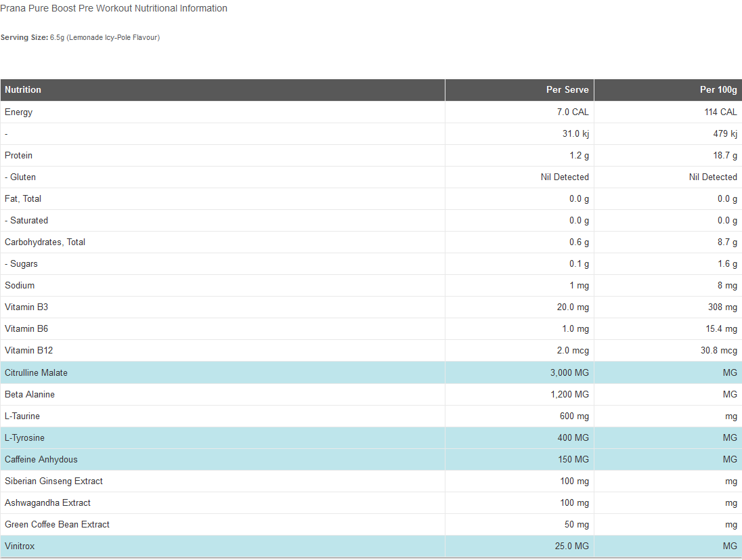Click the '25.0 MG' Vinitrox value
Screen dimensions: 742x560
[x=572, y=546]
